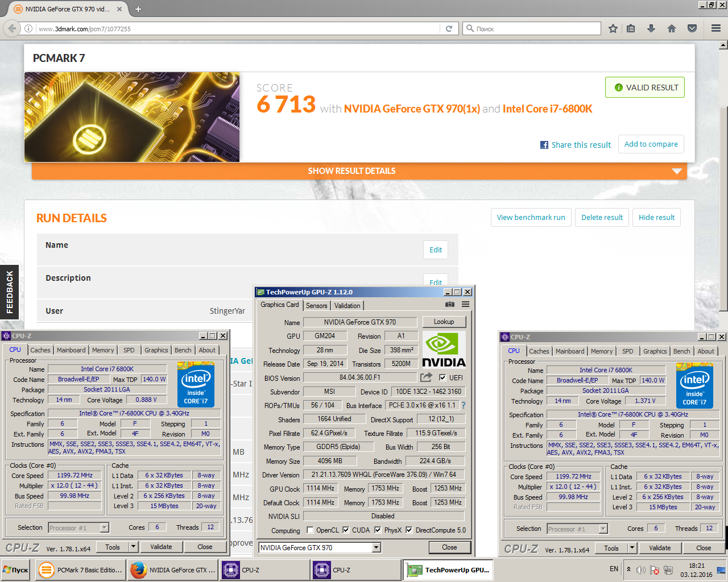Click PCMark 7 chip thumbnail image

coord(132,117)
